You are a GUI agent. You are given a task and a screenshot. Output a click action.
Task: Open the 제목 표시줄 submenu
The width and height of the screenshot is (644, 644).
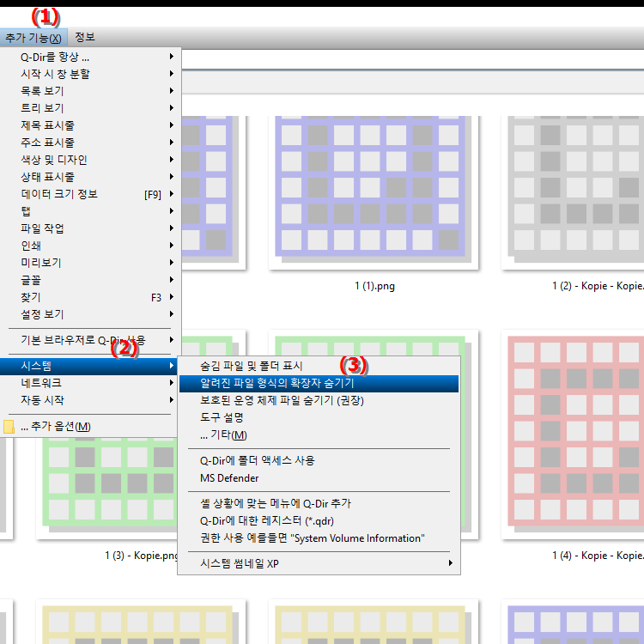[x=90, y=125]
